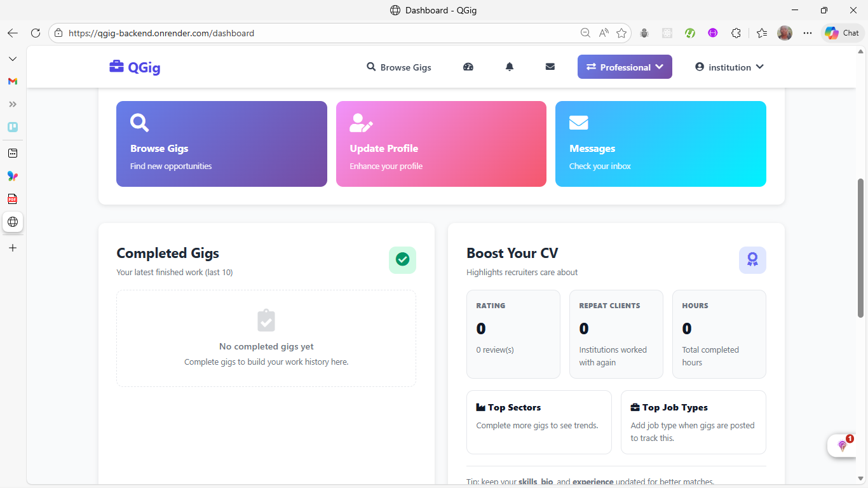Image resolution: width=868 pixels, height=488 pixels.
Task: Open notifications bell icon
Action: point(509,67)
